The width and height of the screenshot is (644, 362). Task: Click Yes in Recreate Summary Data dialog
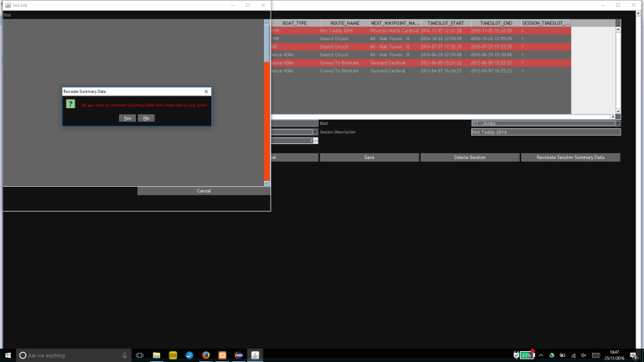(x=127, y=118)
